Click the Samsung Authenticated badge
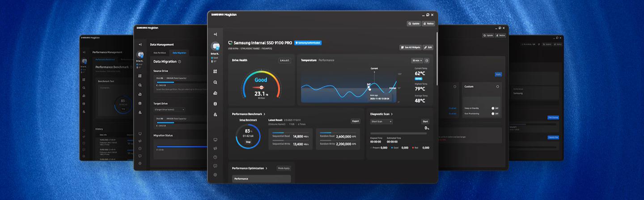This screenshot has height=200, width=644. [308, 43]
